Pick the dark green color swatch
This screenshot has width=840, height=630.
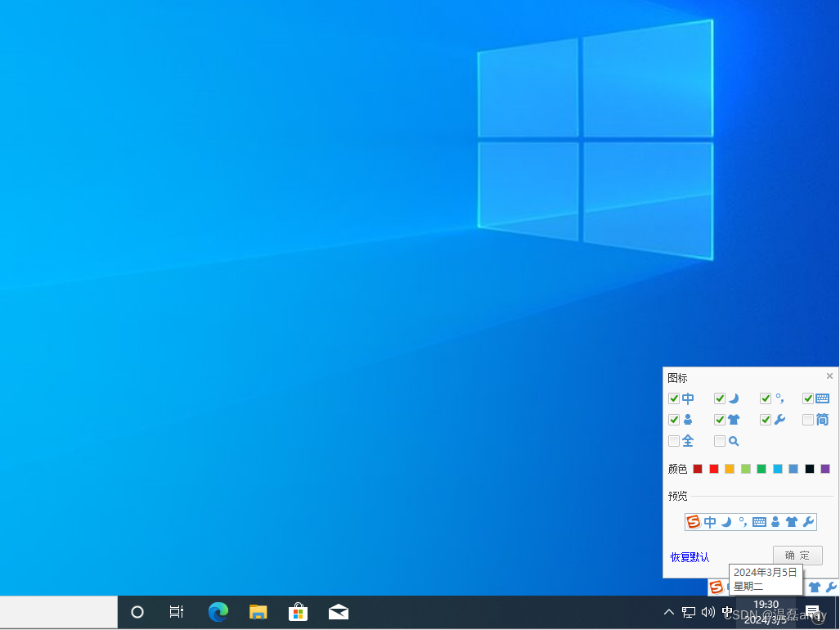761,469
